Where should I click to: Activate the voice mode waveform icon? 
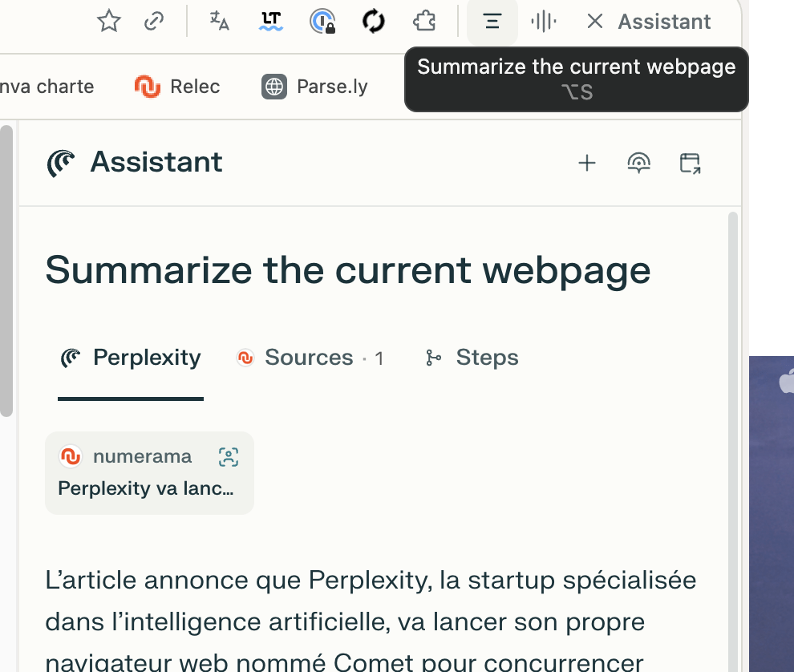[544, 22]
